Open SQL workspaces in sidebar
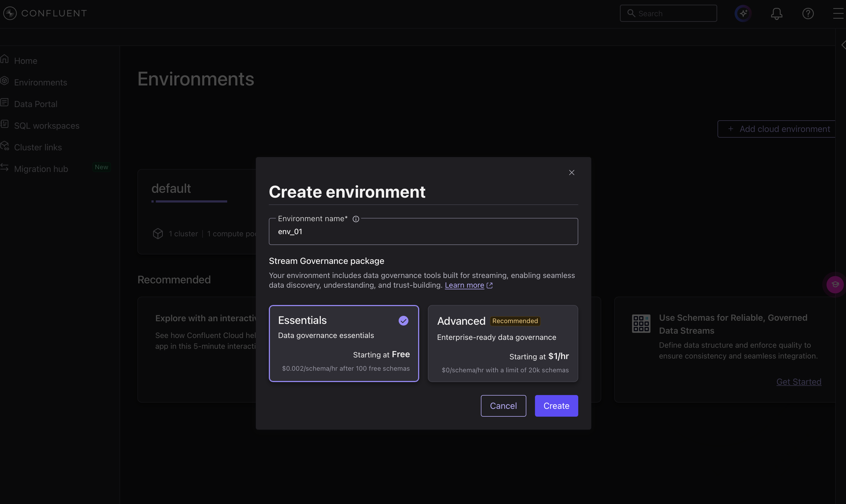 tap(47, 126)
